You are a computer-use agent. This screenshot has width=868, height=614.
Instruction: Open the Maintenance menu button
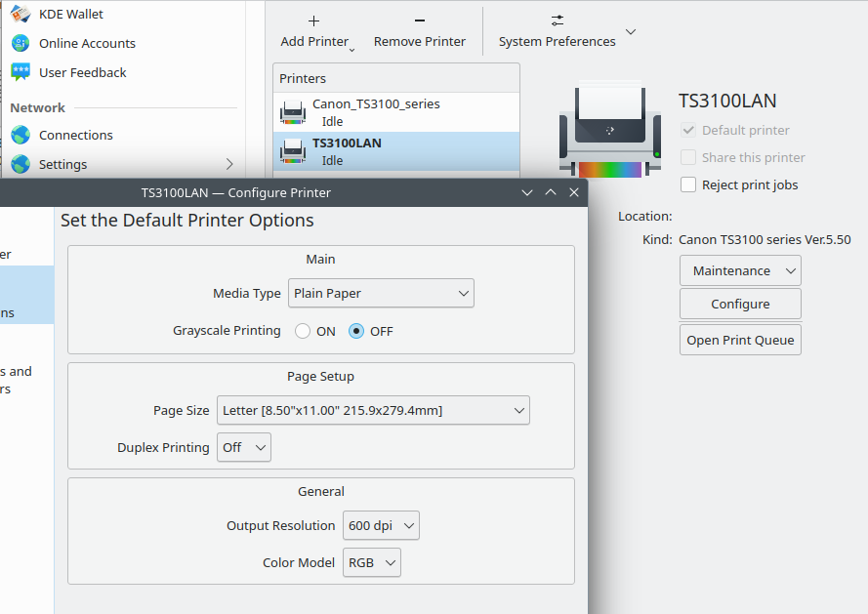coord(740,270)
